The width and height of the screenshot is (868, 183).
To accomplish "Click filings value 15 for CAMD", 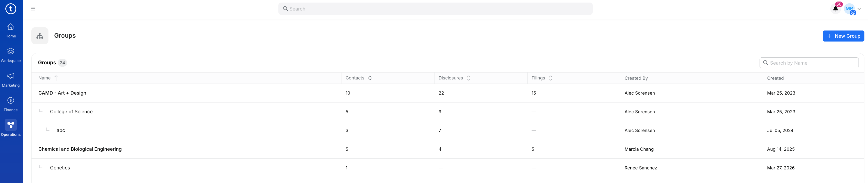I will (534, 93).
